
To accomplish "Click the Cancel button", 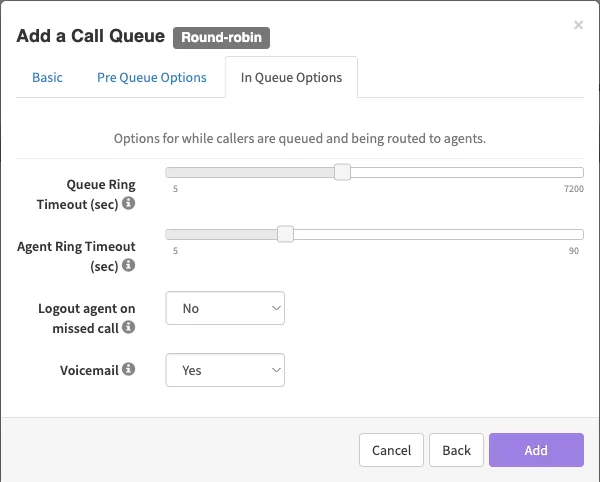I will pyautogui.click(x=391, y=450).
